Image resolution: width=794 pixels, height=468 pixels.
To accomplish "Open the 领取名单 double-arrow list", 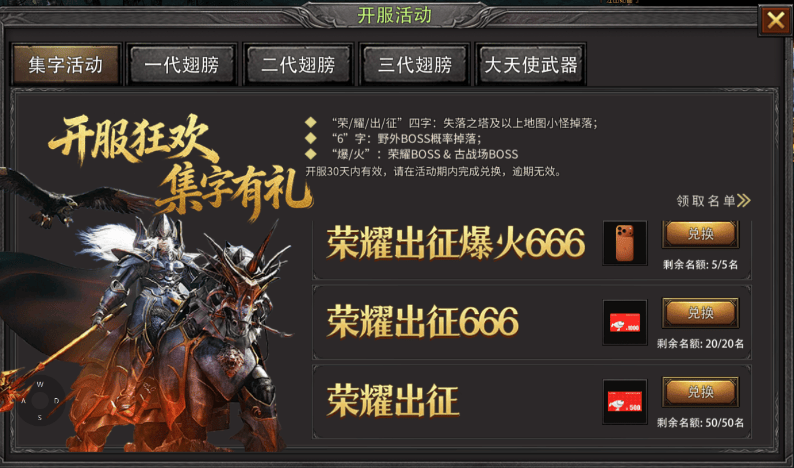I will pos(713,201).
